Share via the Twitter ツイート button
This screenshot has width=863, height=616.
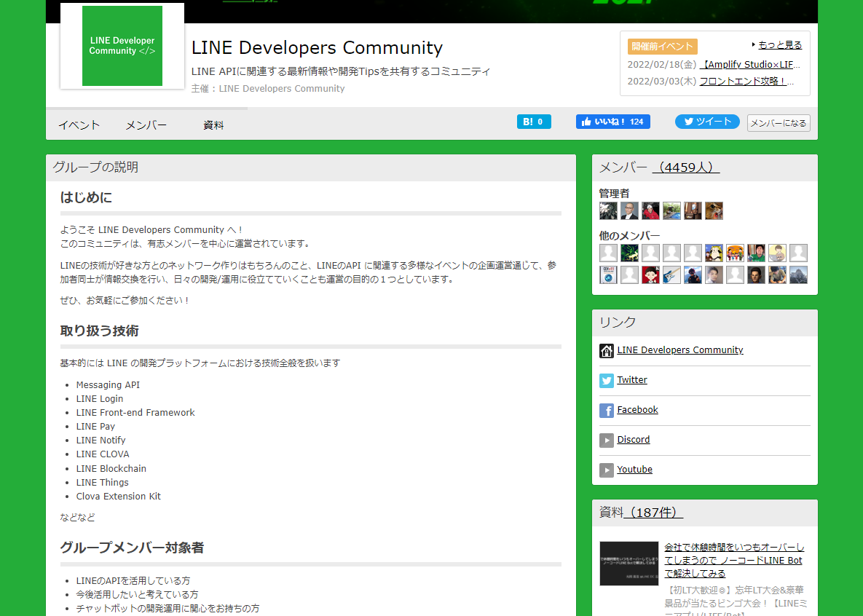click(707, 122)
